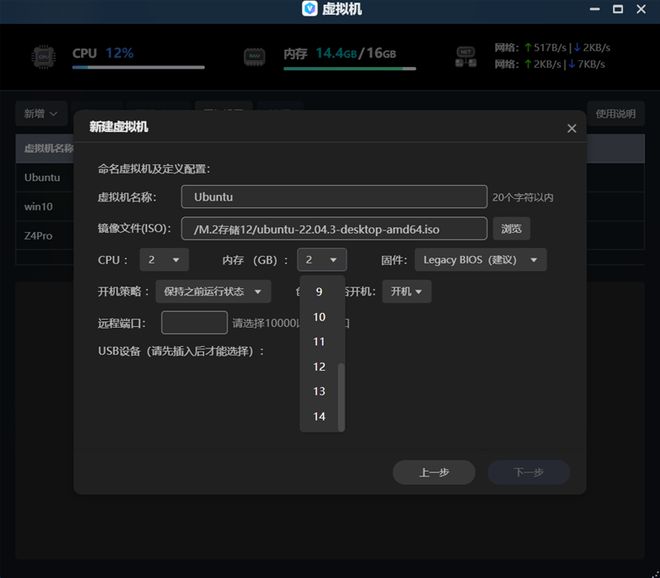Focus the 虚拟机名称 input field
This screenshot has width=660, height=578.
tap(334, 197)
